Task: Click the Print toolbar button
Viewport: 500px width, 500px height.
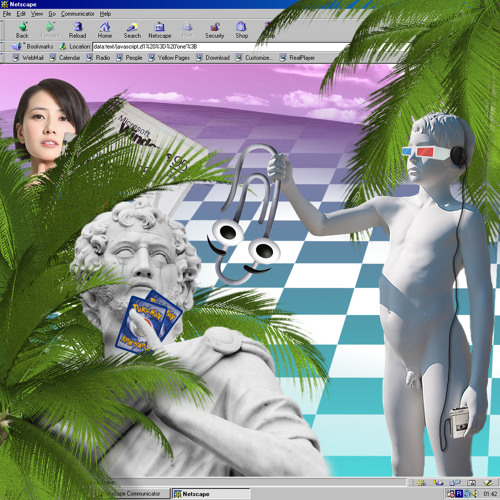Action: (x=187, y=30)
